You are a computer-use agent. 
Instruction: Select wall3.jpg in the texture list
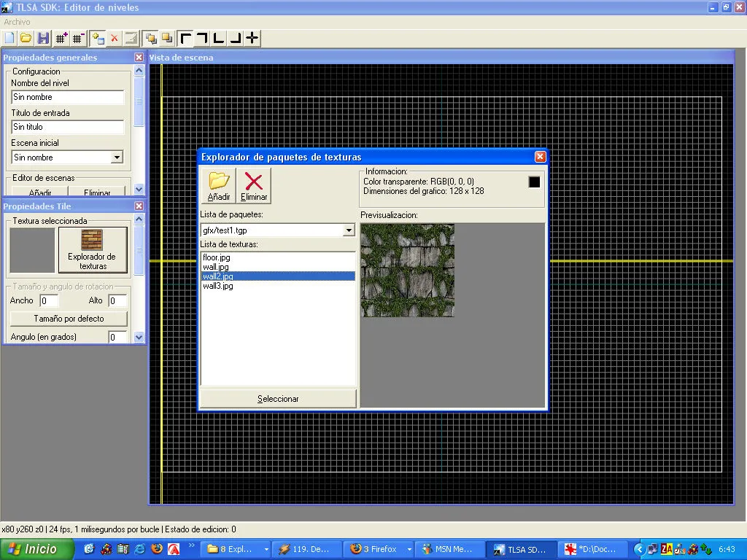(x=217, y=286)
